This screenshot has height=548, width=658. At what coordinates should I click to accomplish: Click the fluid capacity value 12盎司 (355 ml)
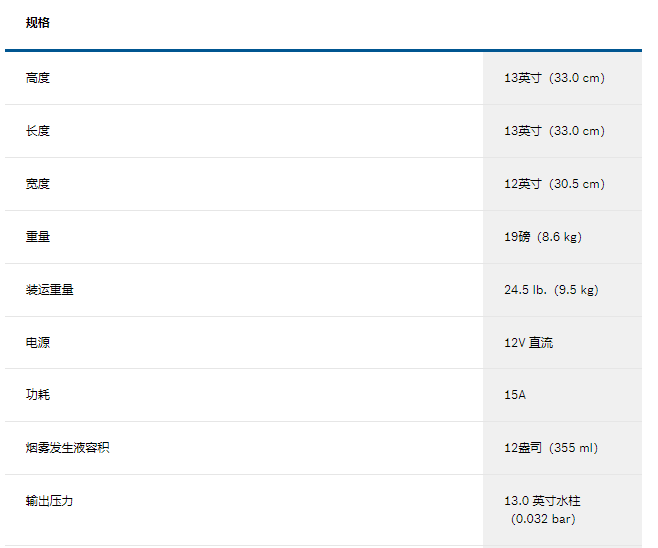pyautogui.click(x=551, y=448)
